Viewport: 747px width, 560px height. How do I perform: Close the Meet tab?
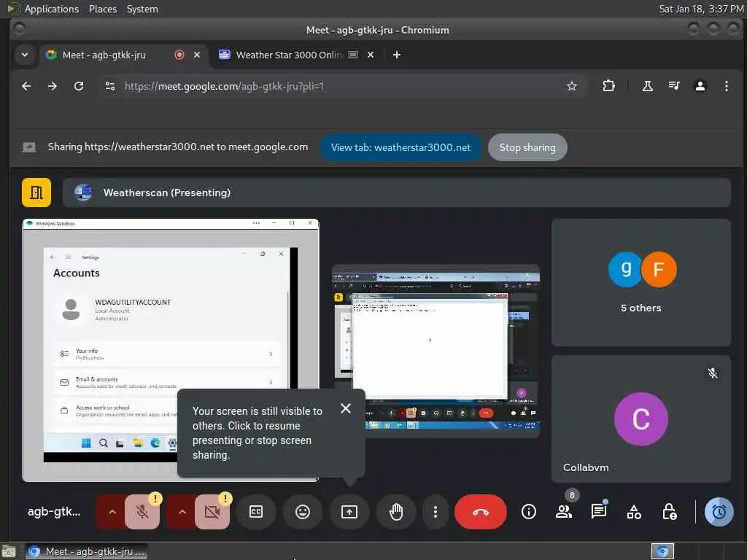197,55
